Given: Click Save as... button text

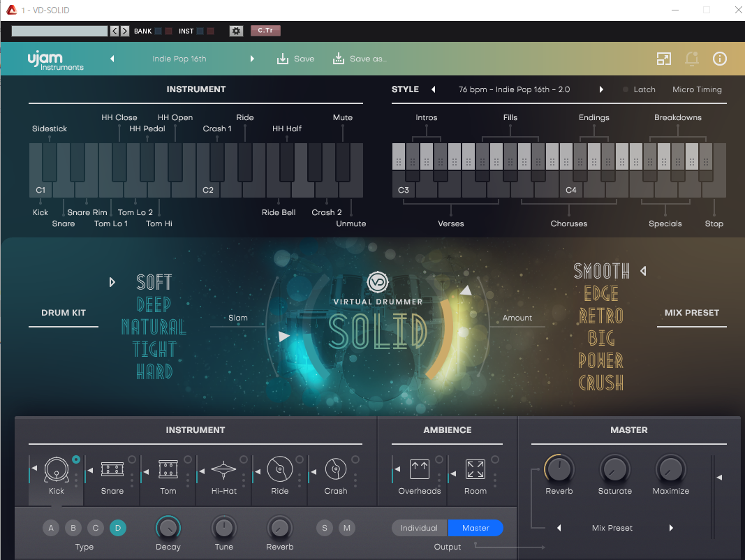Looking at the screenshot, I should tap(368, 59).
